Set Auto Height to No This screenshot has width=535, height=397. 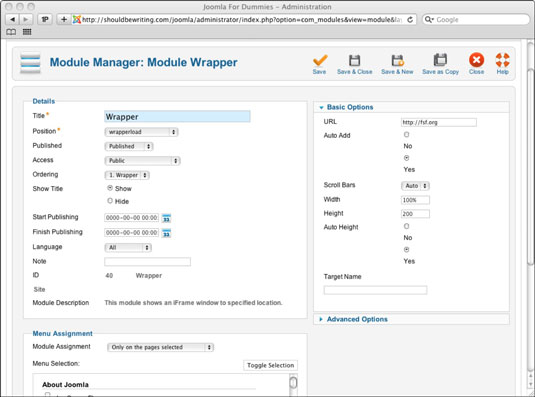(x=406, y=226)
